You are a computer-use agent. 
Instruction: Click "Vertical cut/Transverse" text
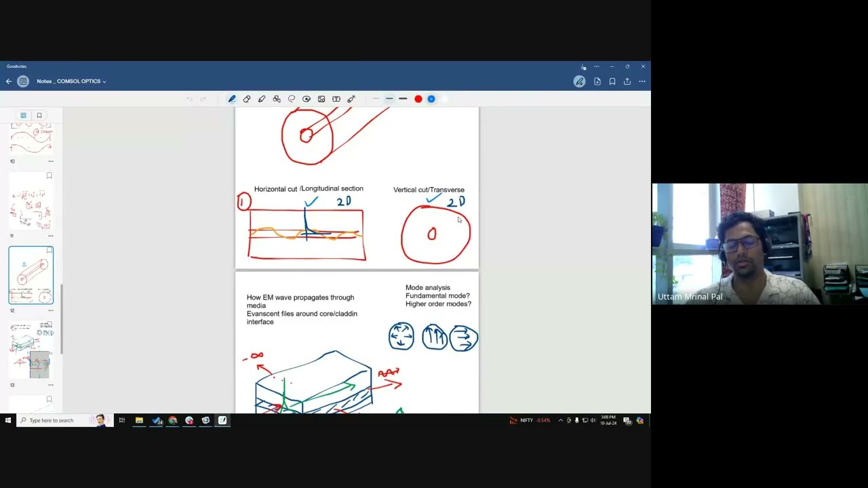pyautogui.click(x=429, y=190)
